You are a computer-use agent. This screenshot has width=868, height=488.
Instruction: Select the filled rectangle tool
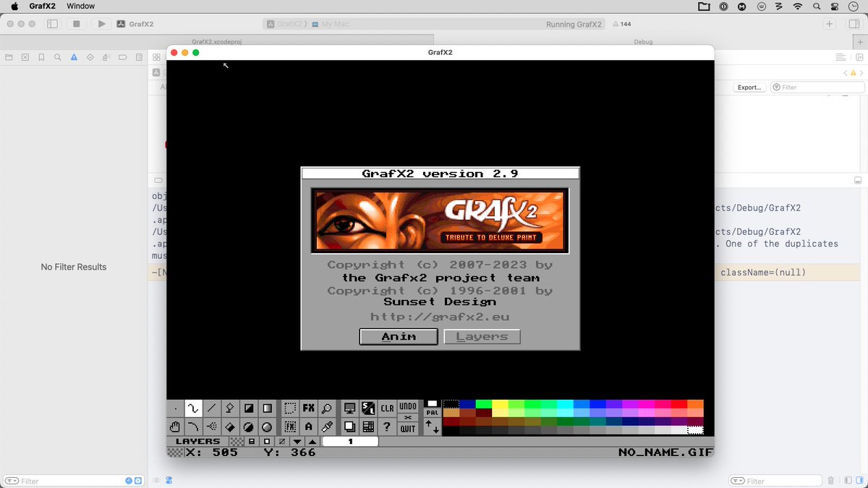(x=248, y=408)
